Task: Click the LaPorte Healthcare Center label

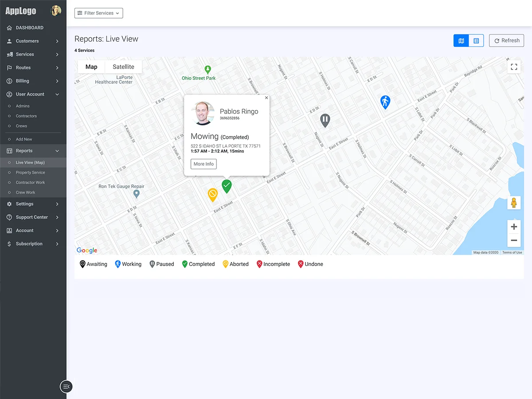Action: click(113, 80)
